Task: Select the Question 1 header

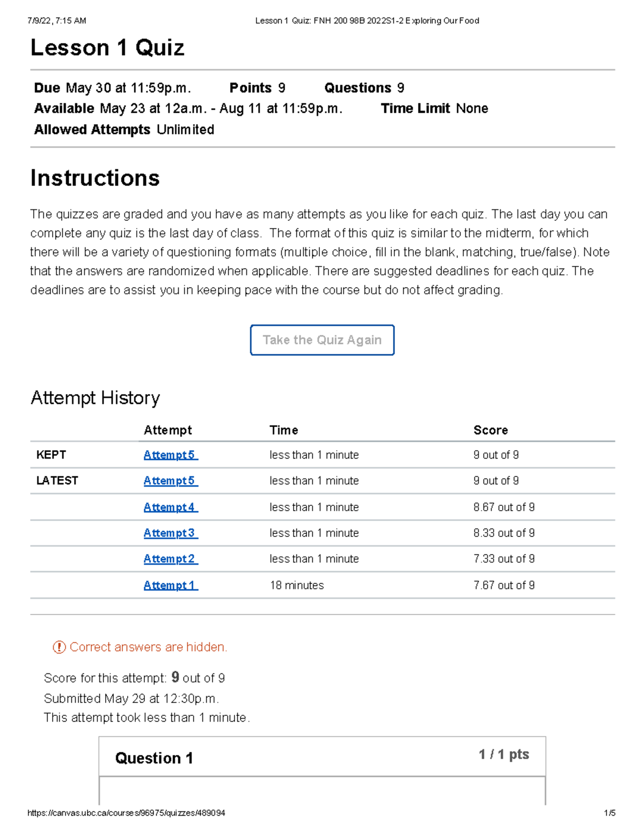Action: [155, 758]
